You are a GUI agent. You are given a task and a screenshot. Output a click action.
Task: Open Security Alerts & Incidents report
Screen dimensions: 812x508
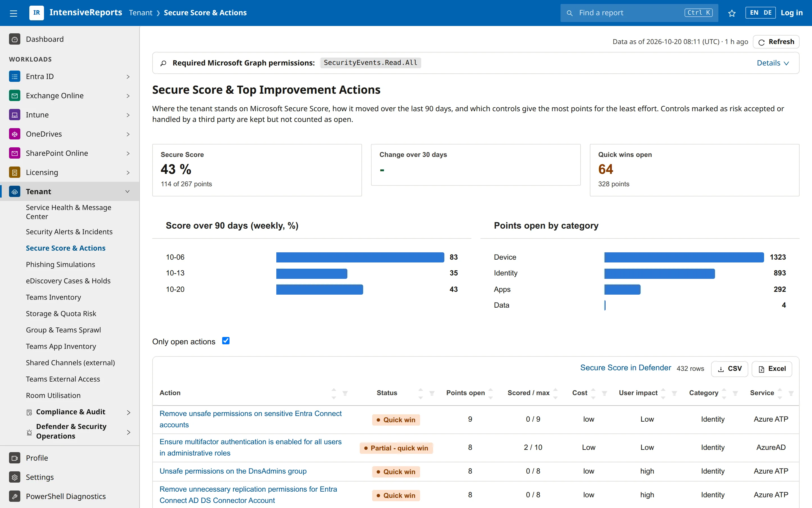[x=69, y=232]
